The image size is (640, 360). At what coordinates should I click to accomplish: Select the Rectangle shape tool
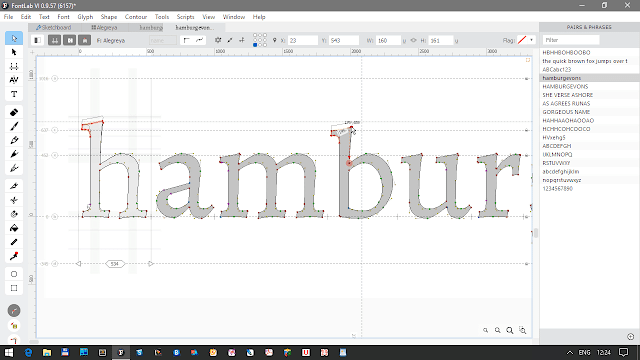(14, 288)
